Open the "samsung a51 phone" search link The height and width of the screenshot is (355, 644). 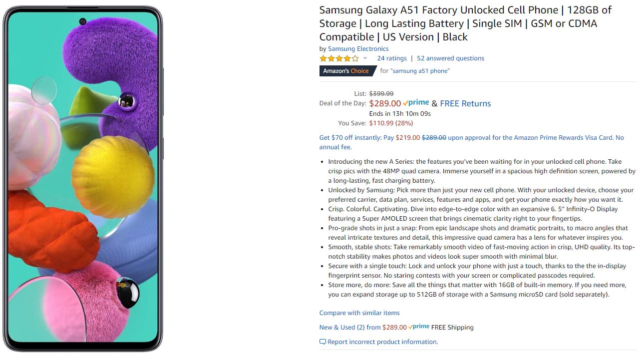pos(421,71)
